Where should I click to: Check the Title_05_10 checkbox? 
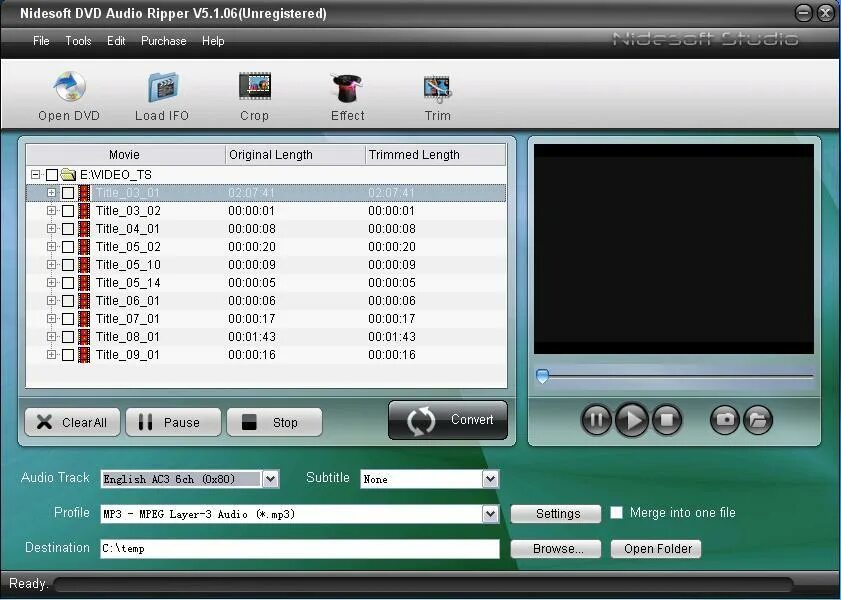point(68,265)
